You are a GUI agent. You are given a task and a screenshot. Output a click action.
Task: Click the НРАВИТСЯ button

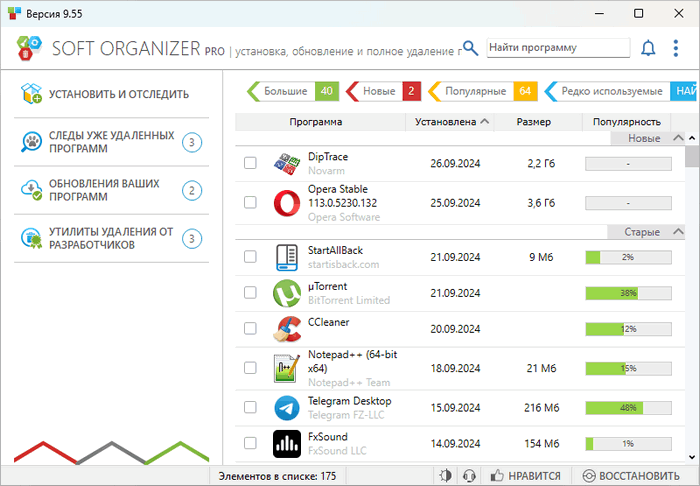(525, 476)
